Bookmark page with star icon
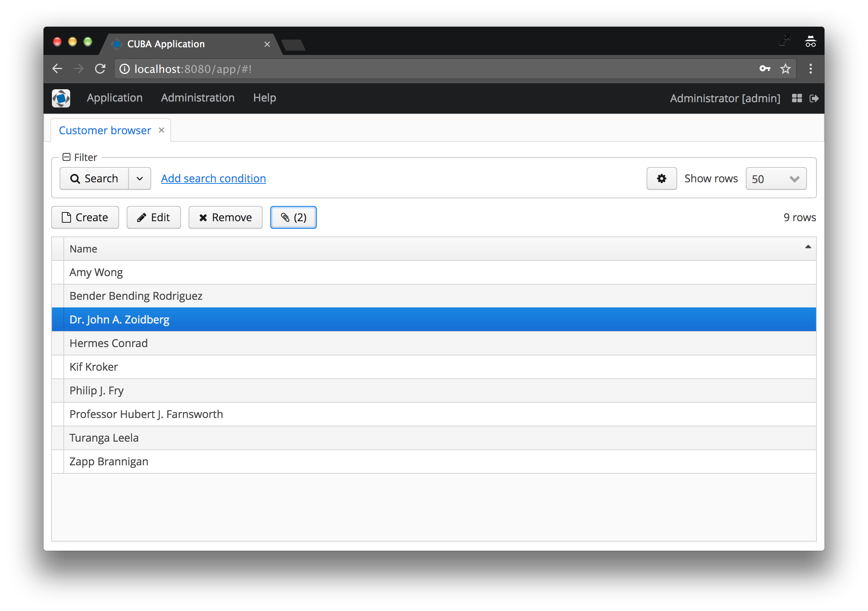This screenshot has width=868, height=611. pyautogui.click(x=785, y=69)
